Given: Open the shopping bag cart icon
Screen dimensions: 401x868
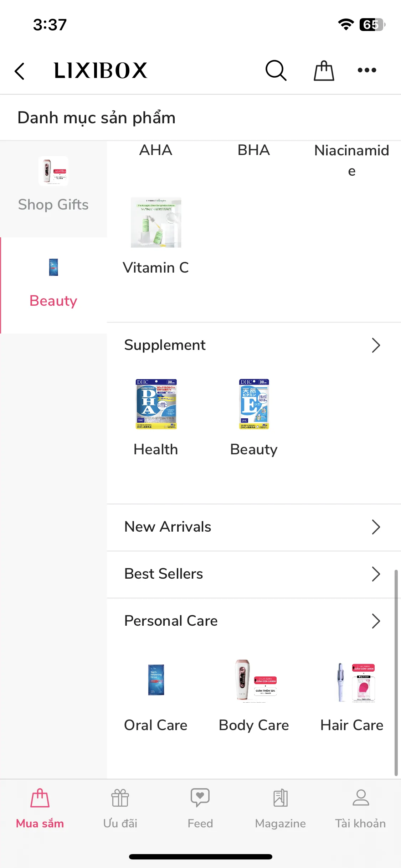Looking at the screenshot, I should 324,70.
